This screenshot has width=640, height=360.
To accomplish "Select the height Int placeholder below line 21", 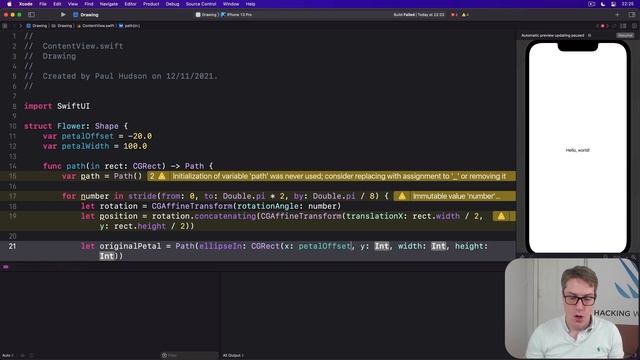I will click(107, 256).
